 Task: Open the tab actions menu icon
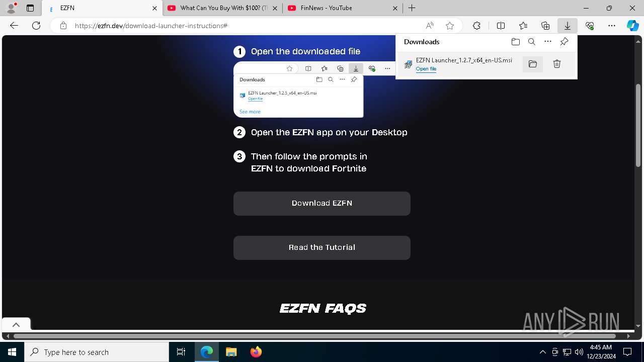coord(30,8)
